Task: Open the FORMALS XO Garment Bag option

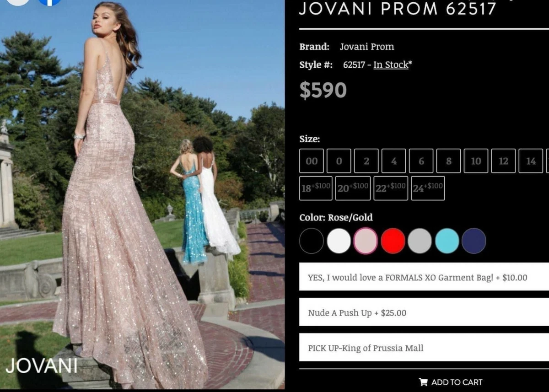Action: click(424, 277)
